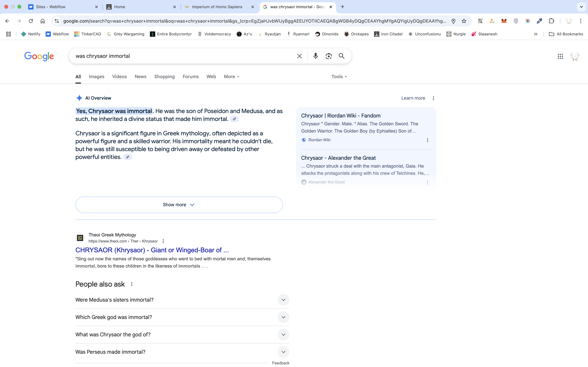Screen dimensions: 588x367
Task: Open the More search filters dropdown
Action: point(231,77)
